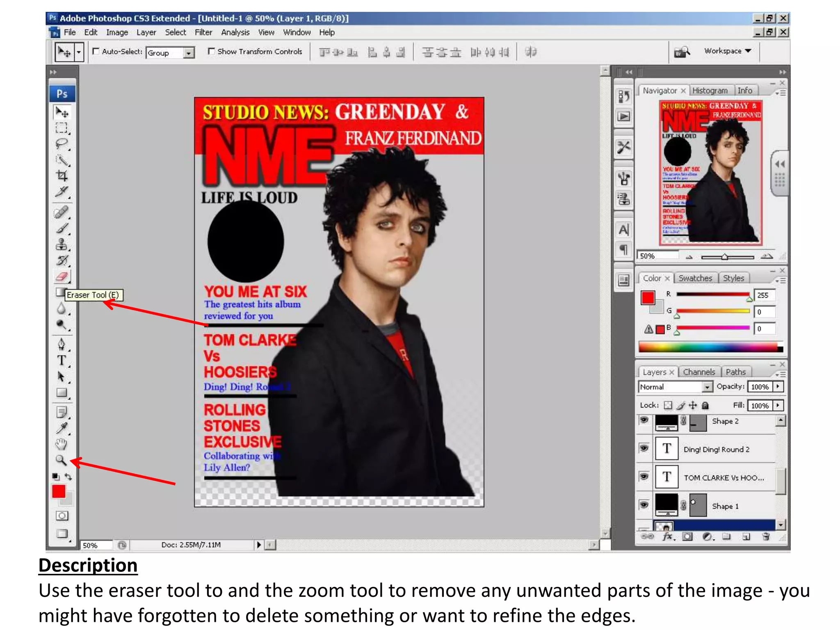Screen dimensions: 840x630
Task: Click the foreground color red swatch
Action: pyautogui.click(x=59, y=491)
